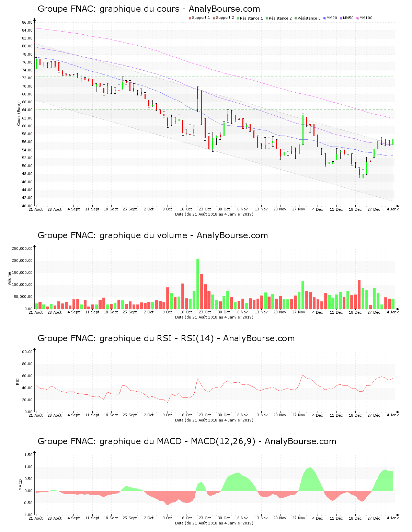Click the 86.00 price axis label

click(27, 22)
